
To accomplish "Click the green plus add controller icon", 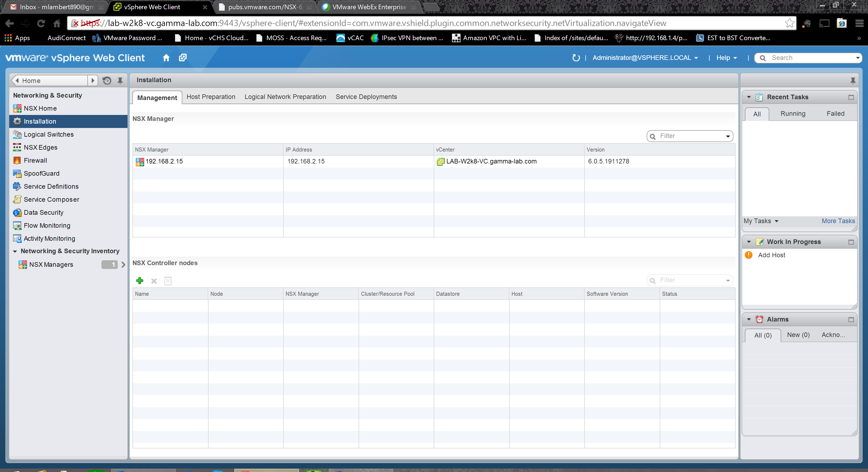I will (x=139, y=280).
